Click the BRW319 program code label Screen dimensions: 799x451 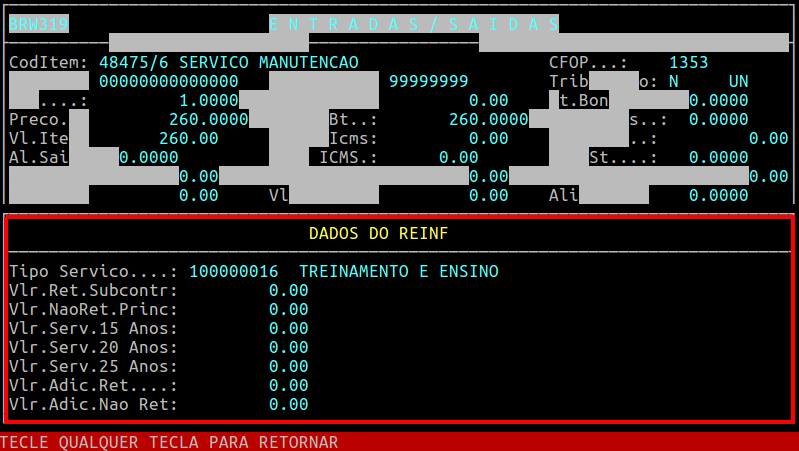pos(38,24)
